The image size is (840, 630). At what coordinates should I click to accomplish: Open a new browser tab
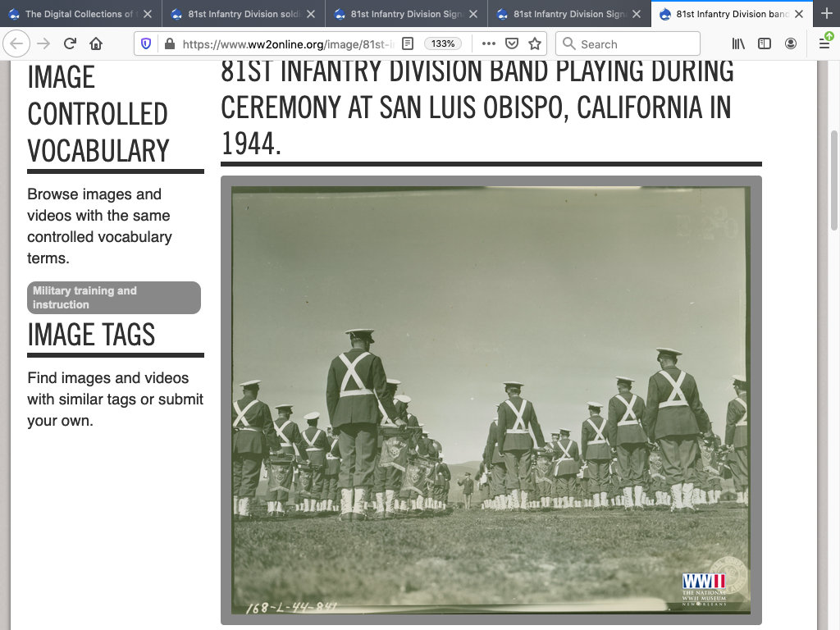[826, 14]
